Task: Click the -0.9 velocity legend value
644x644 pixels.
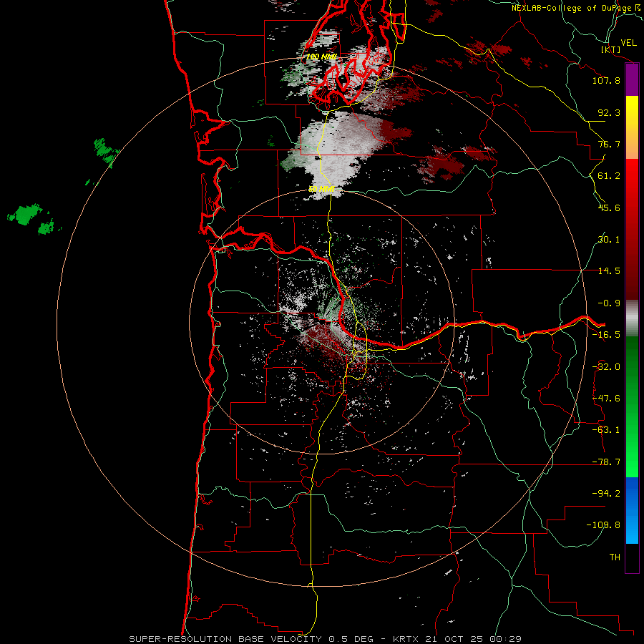Action: pos(609,303)
